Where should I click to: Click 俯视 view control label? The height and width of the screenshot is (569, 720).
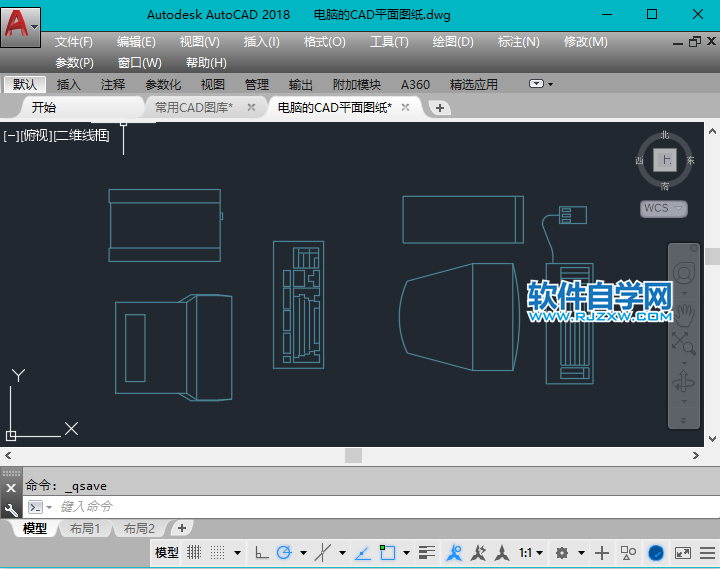37,136
